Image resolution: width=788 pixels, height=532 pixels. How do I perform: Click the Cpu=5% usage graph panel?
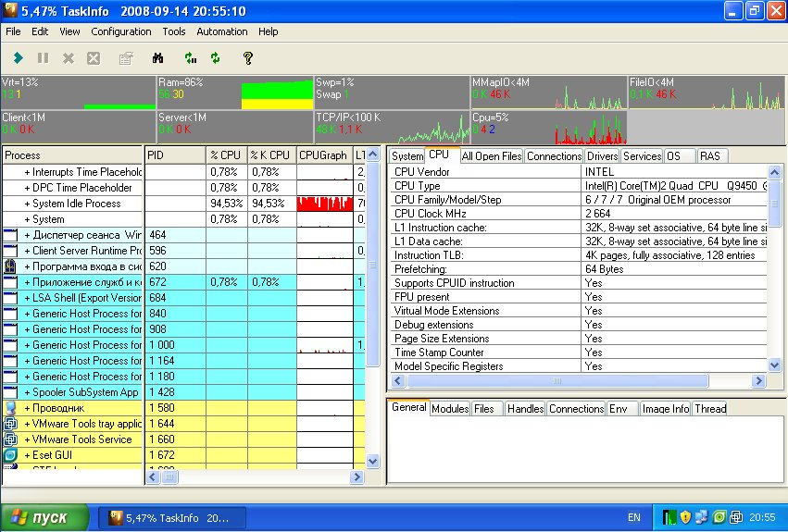(x=549, y=128)
